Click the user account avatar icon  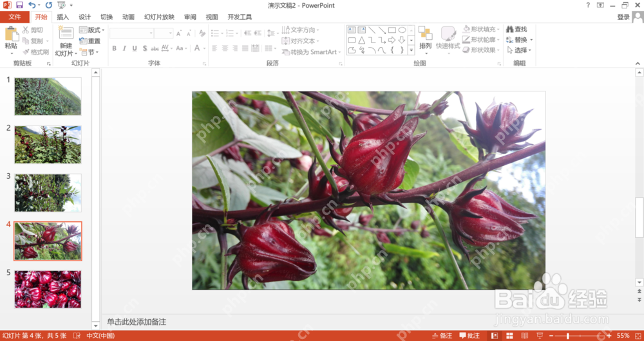coord(638,17)
